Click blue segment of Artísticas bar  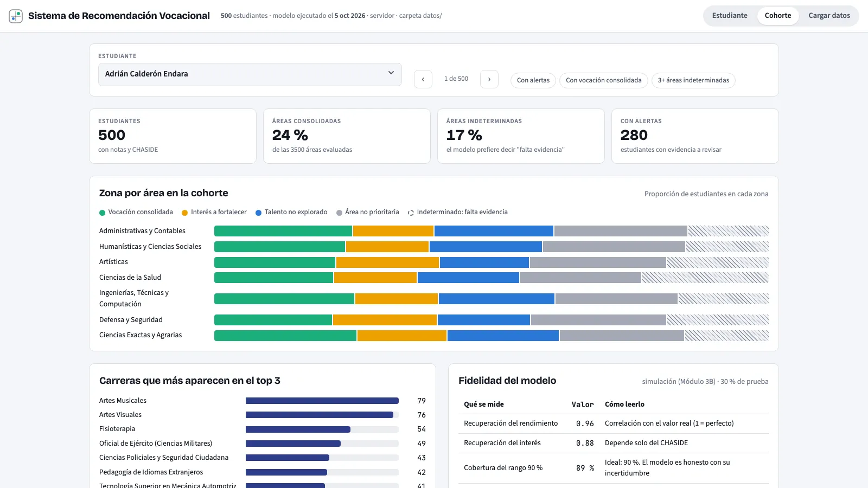(x=484, y=262)
